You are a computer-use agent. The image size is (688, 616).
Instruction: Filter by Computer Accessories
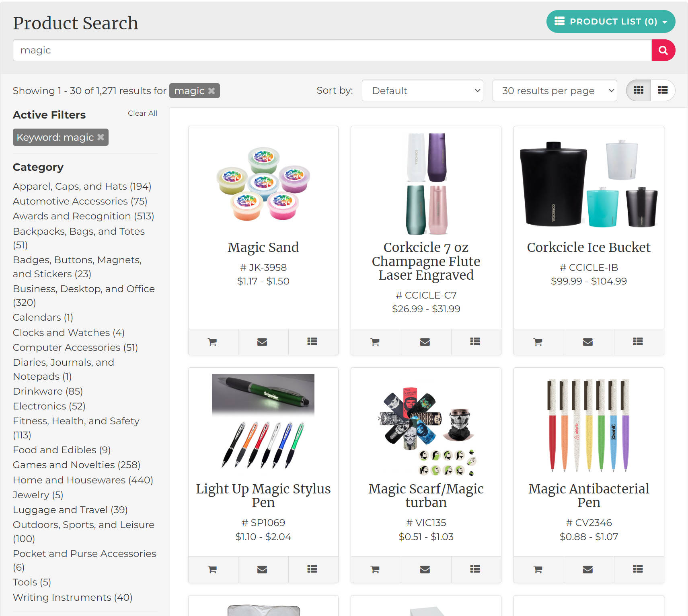pyautogui.click(x=76, y=348)
